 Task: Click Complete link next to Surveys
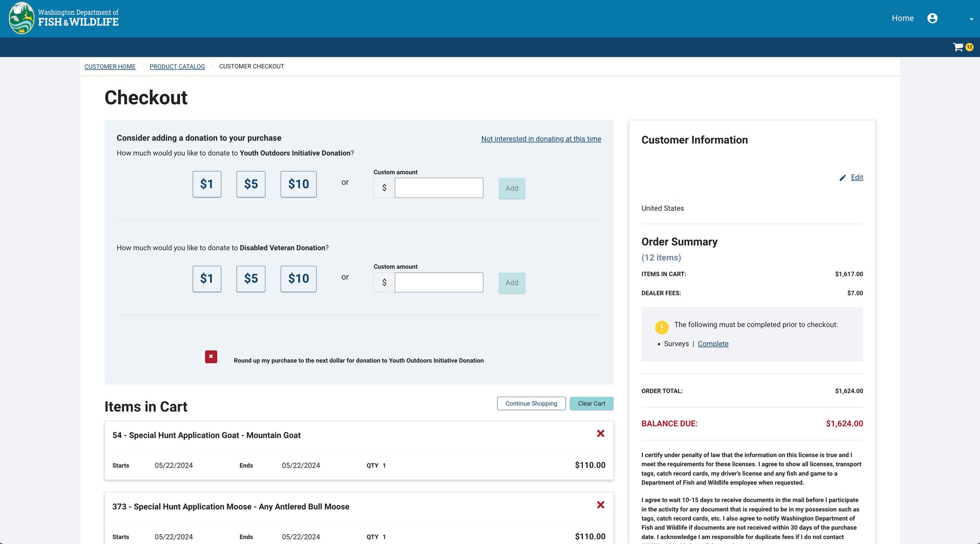click(713, 344)
